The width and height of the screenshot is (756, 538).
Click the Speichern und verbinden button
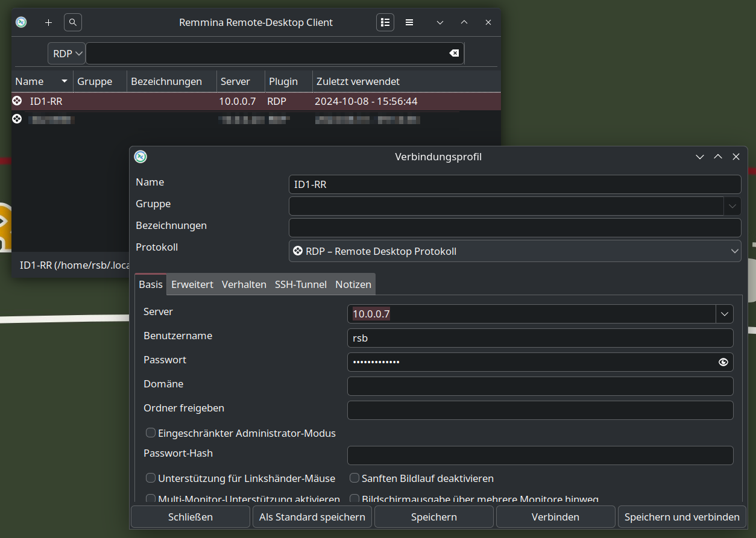(x=682, y=517)
